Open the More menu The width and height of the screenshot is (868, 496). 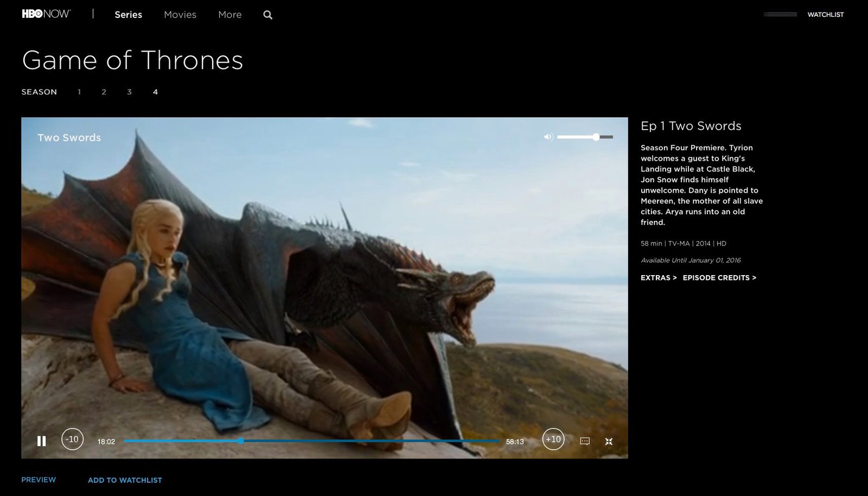(x=230, y=15)
